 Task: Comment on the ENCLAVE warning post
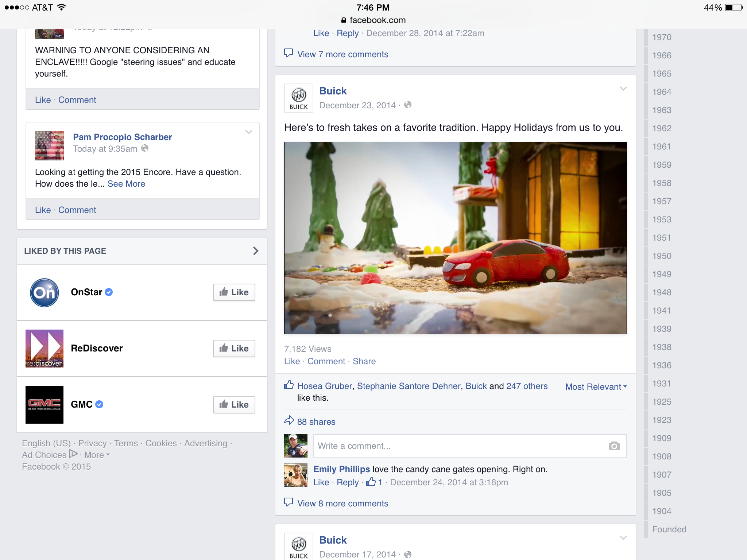pyautogui.click(x=77, y=100)
